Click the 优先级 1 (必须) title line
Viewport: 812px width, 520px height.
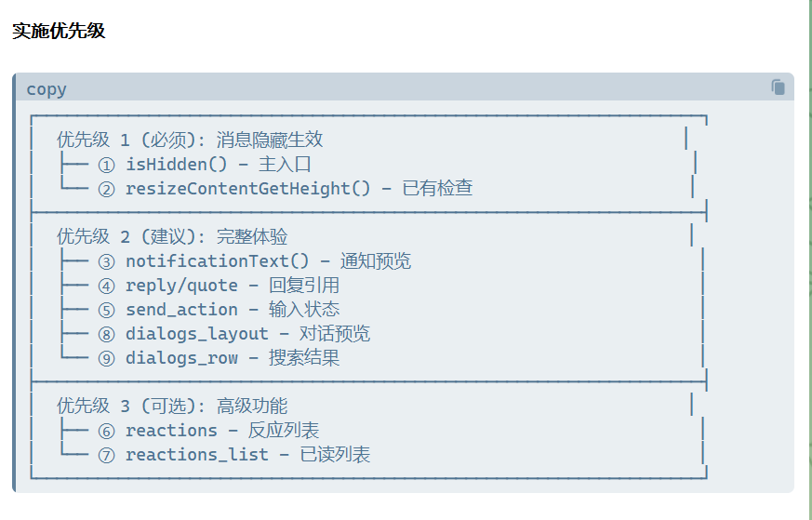[x=190, y=140]
